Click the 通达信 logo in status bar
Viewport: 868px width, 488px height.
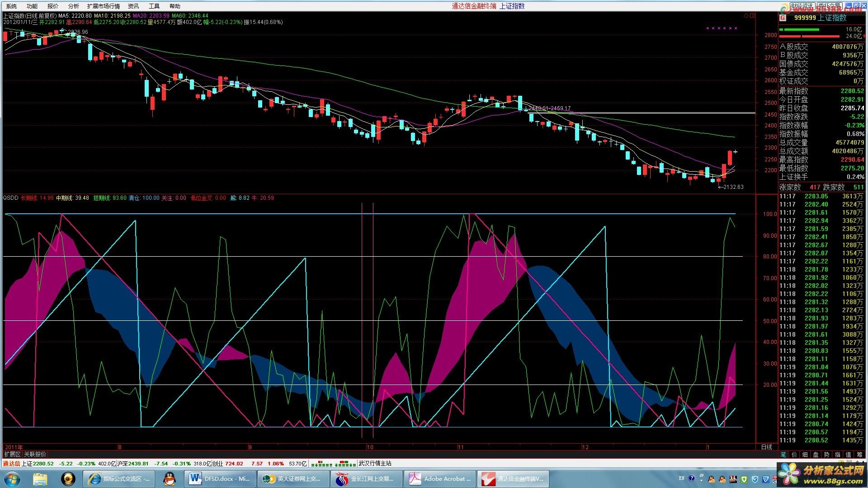(11, 464)
